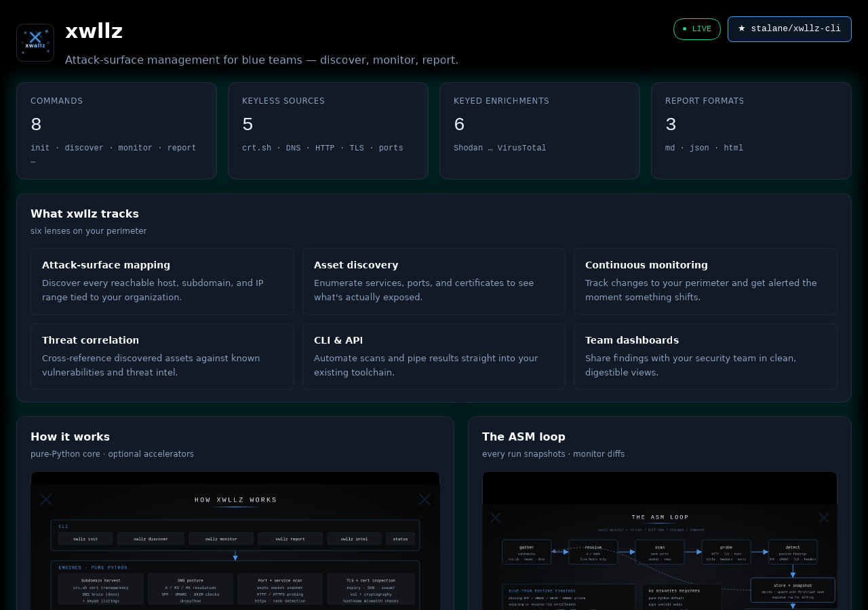Viewport: 868px width, 610px height.
Task: Click the 'resolve' step in ASM loop
Action: [x=593, y=552]
